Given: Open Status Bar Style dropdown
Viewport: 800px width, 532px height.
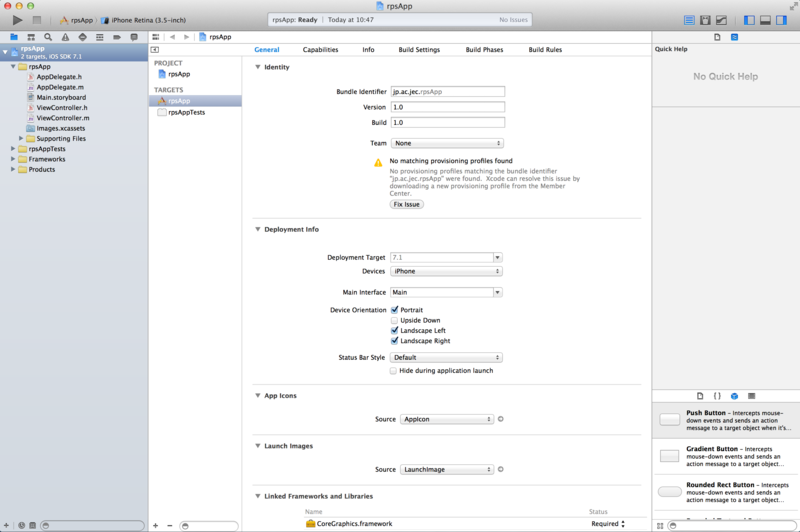Looking at the screenshot, I should pos(446,358).
